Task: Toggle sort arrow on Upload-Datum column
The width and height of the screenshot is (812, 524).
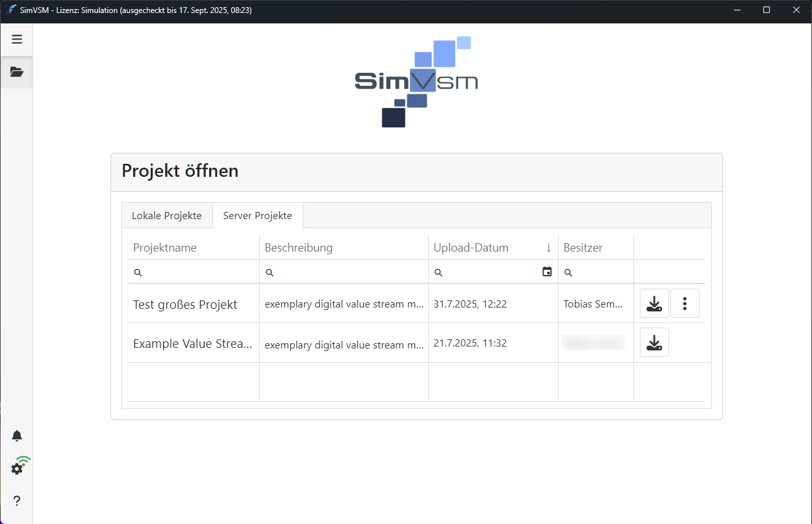Action: [x=548, y=248]
